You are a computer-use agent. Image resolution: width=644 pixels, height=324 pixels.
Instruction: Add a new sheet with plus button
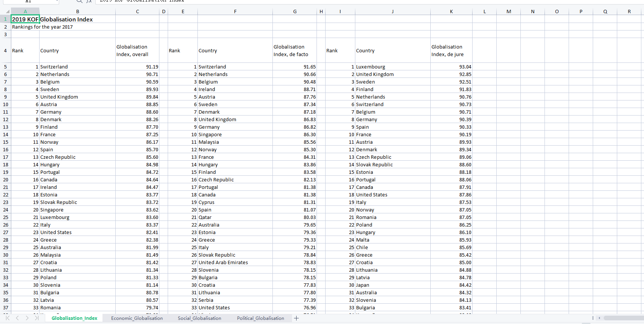point(297,318)
